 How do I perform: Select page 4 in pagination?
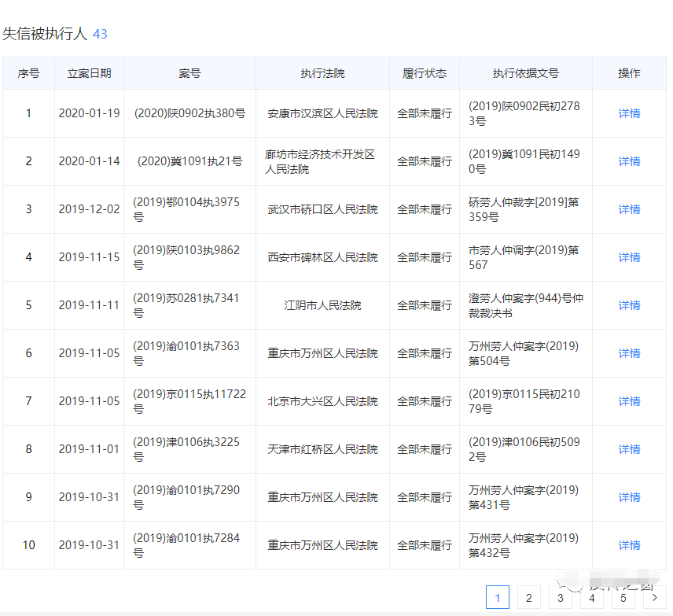click(592, 598)
